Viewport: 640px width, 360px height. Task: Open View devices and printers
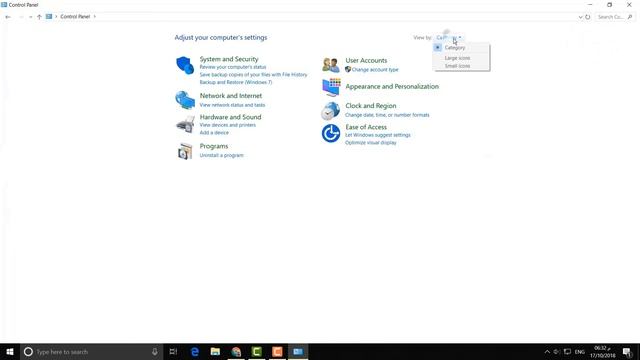[x=228, y=125]
